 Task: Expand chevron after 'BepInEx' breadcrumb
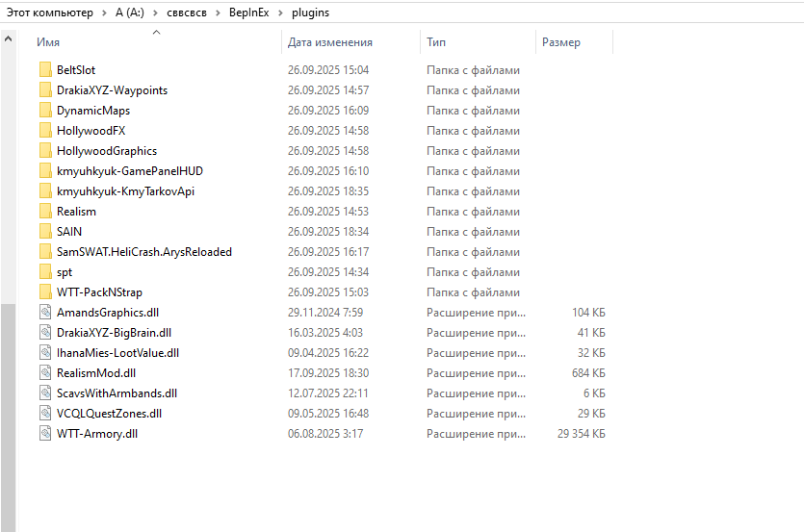[x=280, y=13]
